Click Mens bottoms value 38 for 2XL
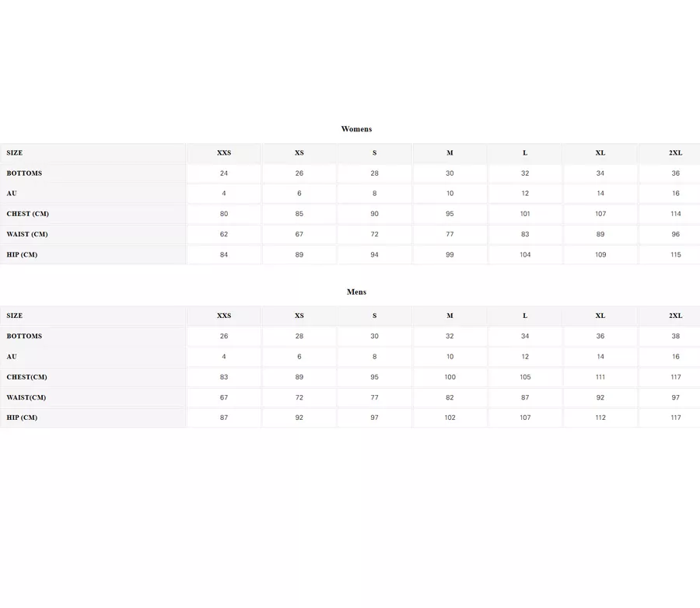The height and width of the screenshot is (608, 700). (x=675, y=337)
